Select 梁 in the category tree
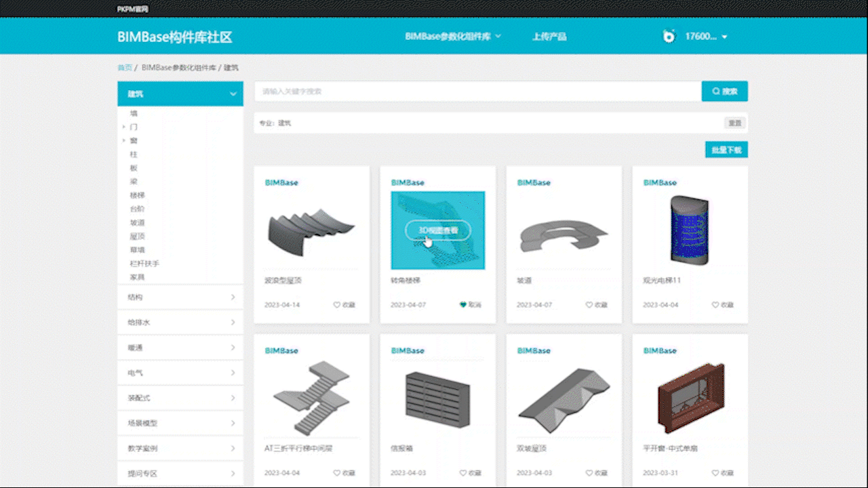868x488 pixels. pos(134,182)
